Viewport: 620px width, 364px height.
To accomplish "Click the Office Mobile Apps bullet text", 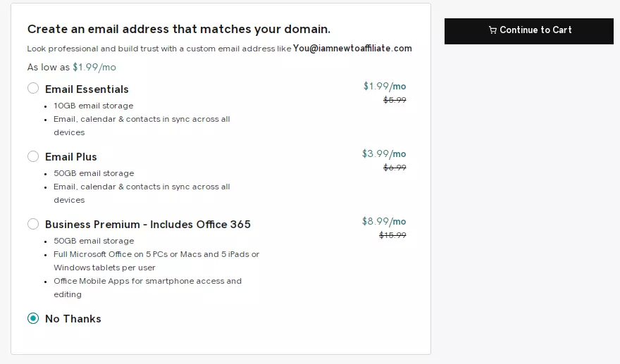I will pos(147,288).
